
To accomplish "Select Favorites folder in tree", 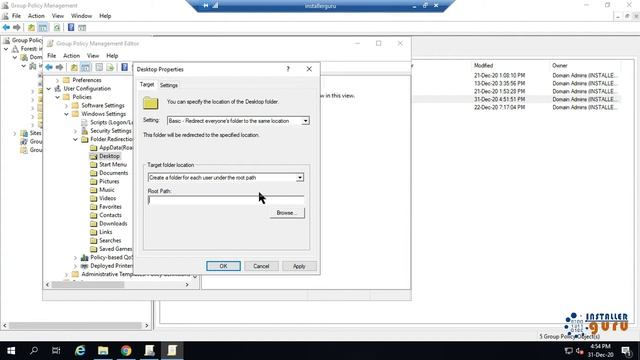I will 110,207.
